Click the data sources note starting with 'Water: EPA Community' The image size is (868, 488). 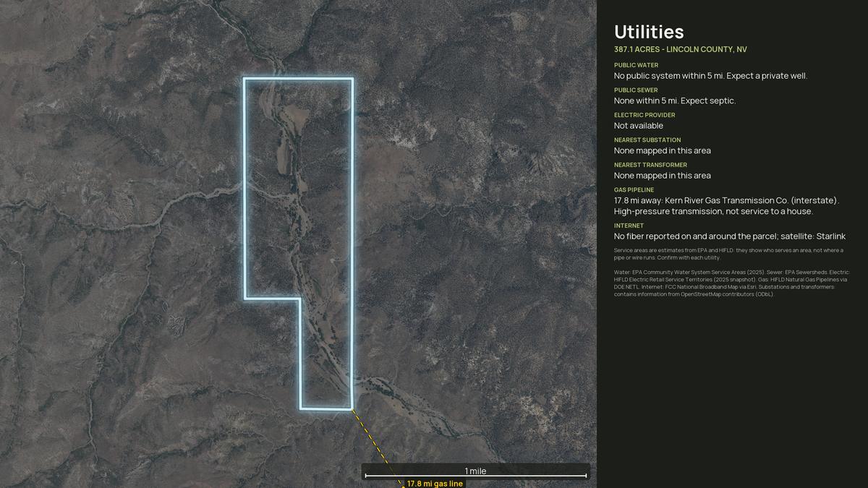(x=731, y=283)
